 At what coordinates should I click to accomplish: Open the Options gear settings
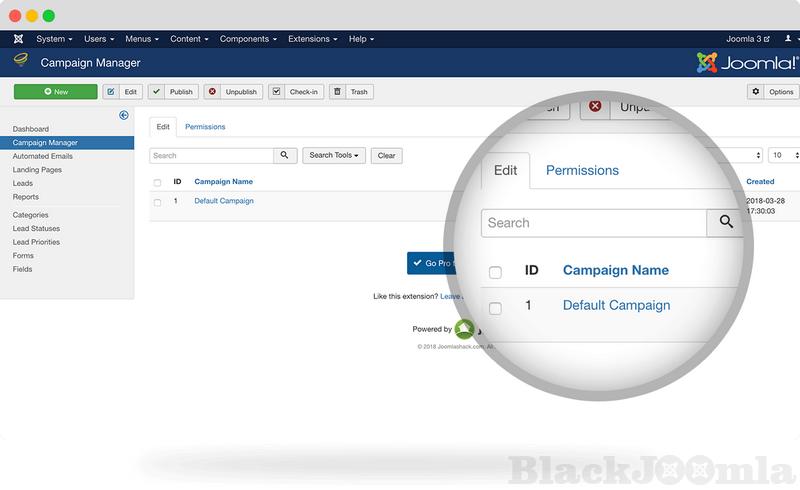pyautogui.click(x=773, y=92)
